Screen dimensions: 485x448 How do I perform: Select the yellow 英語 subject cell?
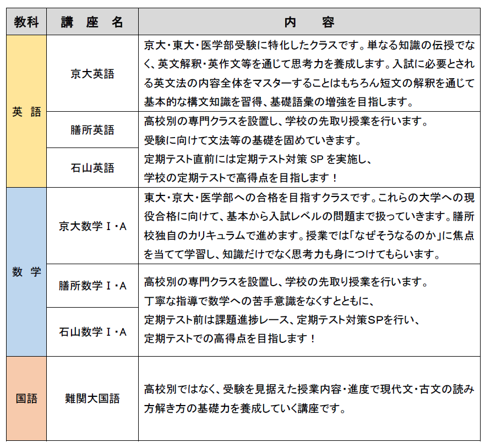(26, 112)
